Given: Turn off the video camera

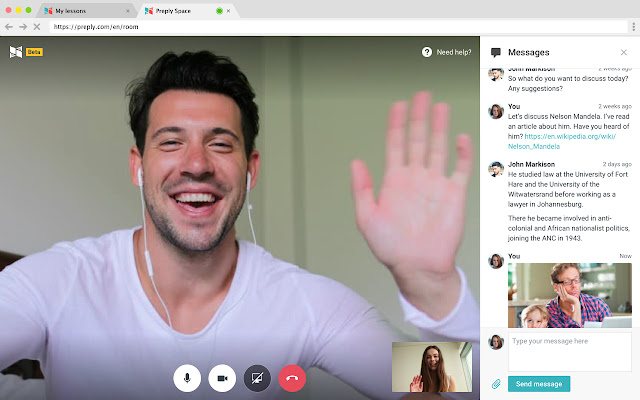Looking at the screenshot, I should coord(222,378).
